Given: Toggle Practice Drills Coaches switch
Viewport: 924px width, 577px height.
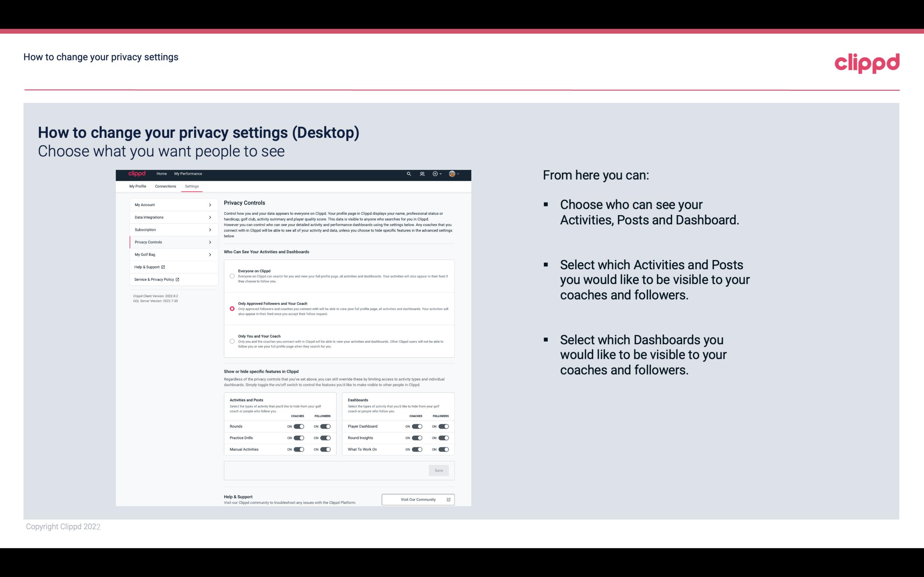Looking at the screenshot, I should coord(298,438).
